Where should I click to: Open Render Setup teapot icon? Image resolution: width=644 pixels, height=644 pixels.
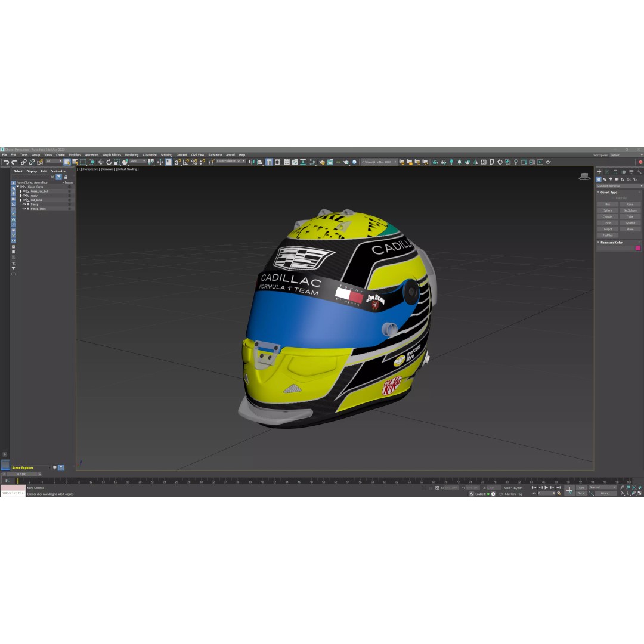pos(321,162)
